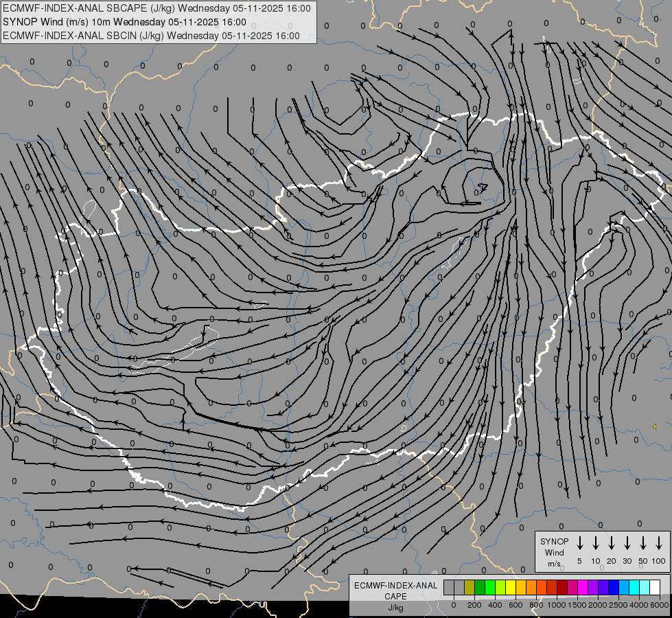Click the 2500 tick label on CAPE scale

click(x=618, y=605)
